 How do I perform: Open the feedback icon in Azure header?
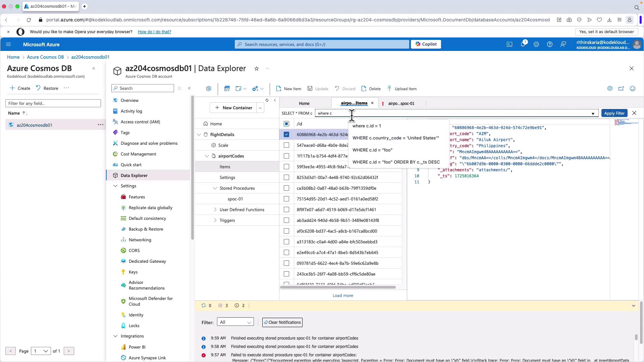pyautogui.click(x=563, y=44)
